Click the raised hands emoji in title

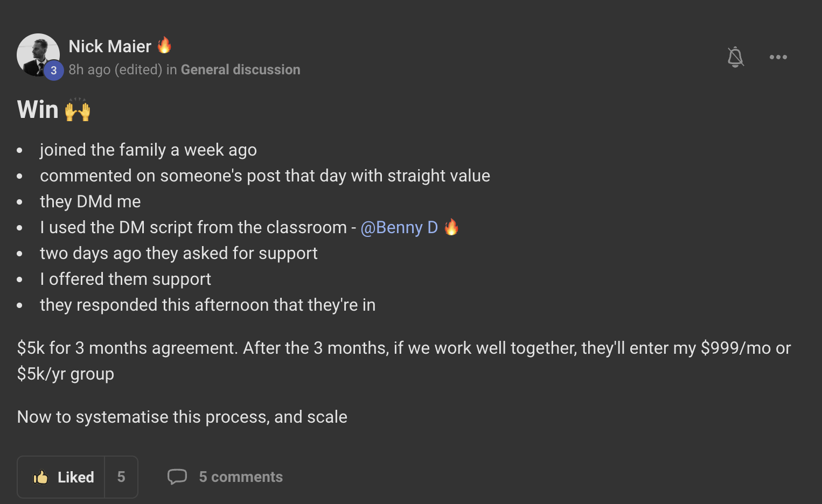[77, 109]
